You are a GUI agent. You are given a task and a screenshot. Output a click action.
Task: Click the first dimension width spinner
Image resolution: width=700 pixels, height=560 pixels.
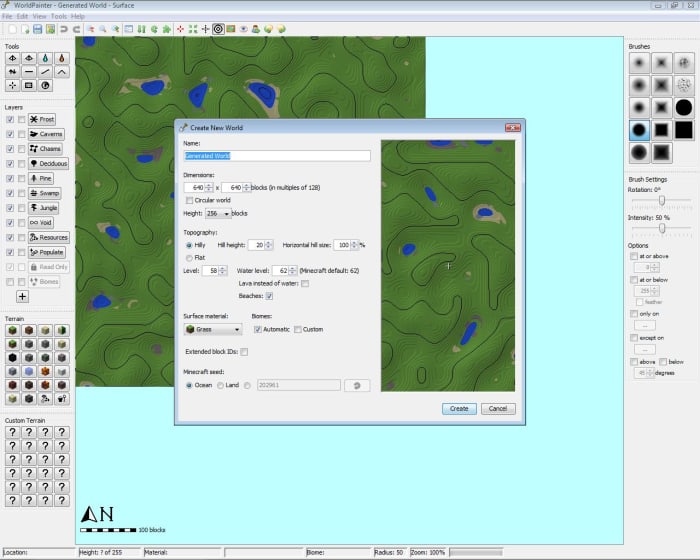(x=208, y=188)
